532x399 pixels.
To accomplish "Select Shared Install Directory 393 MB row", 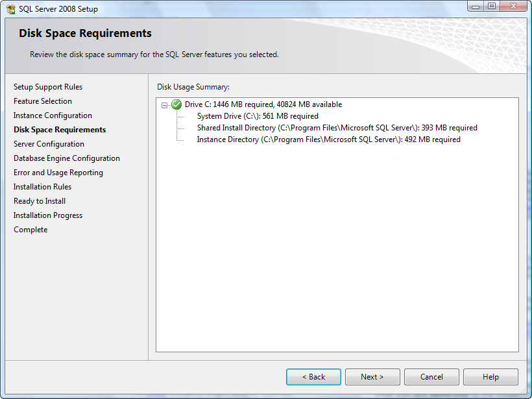I will click(x=337, y=128).
